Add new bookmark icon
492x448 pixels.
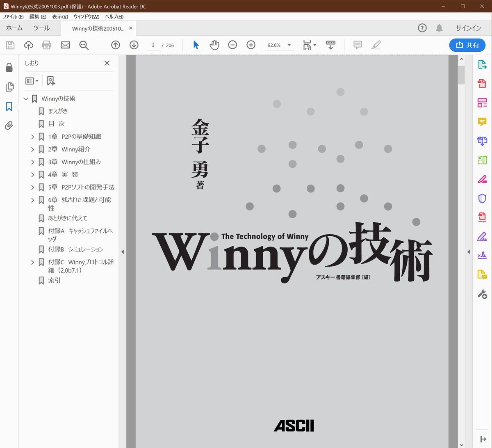pyautogui.click(x=51, y=81)
